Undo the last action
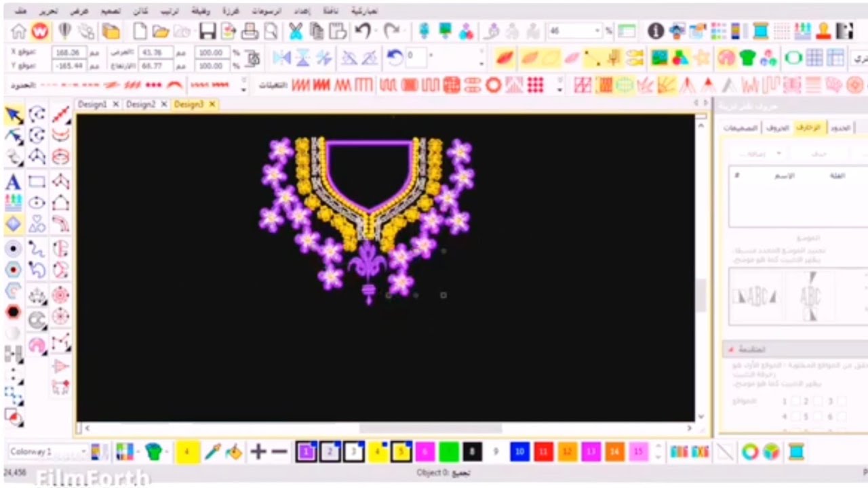Screen dimensions: 868x488 click(363, 31)
